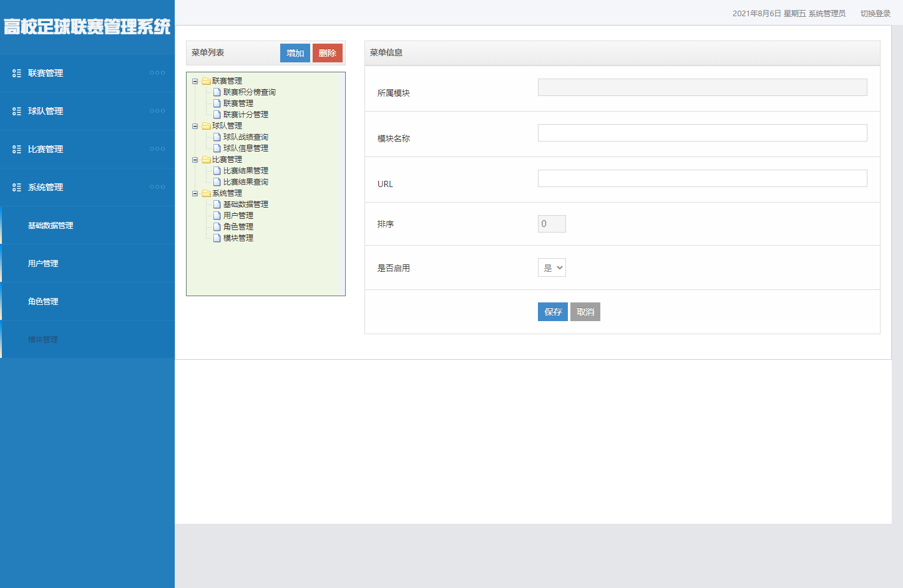Click the 保存 button
This screenshot has height=588, width=903.
[x=552, y=311]
